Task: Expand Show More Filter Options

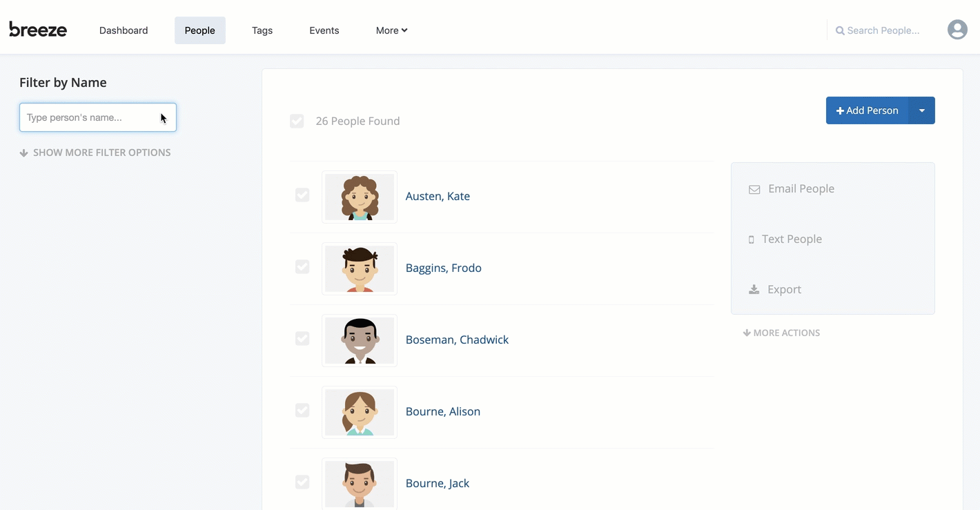Action: (95, 153)
